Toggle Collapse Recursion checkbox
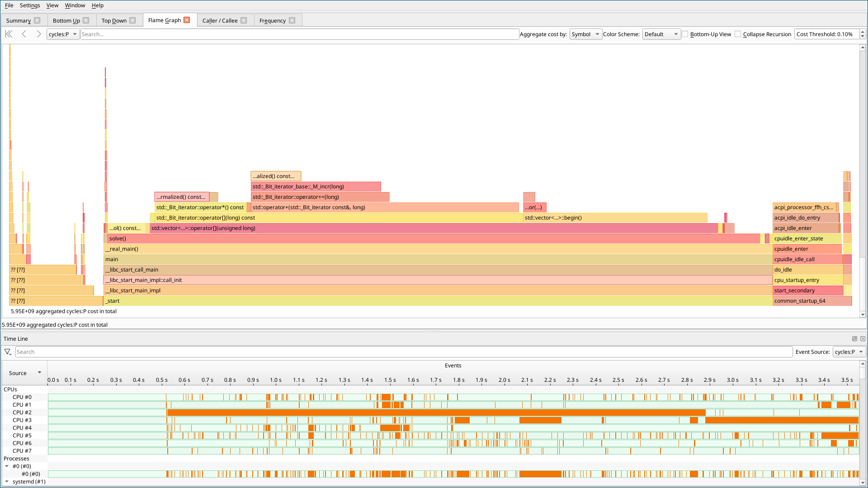868x488 pixels. (738, 34)
